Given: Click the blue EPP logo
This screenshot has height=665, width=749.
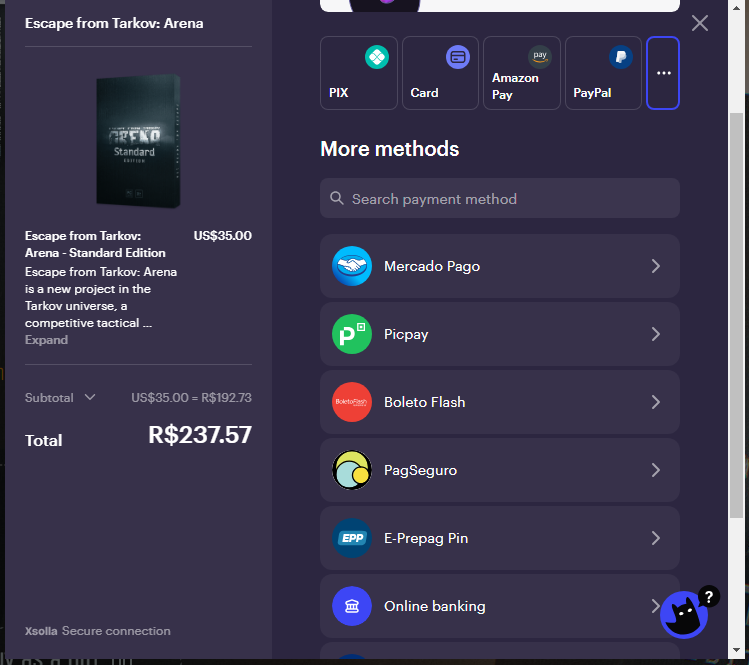Looking at the screenshot, I should [352, 538].
